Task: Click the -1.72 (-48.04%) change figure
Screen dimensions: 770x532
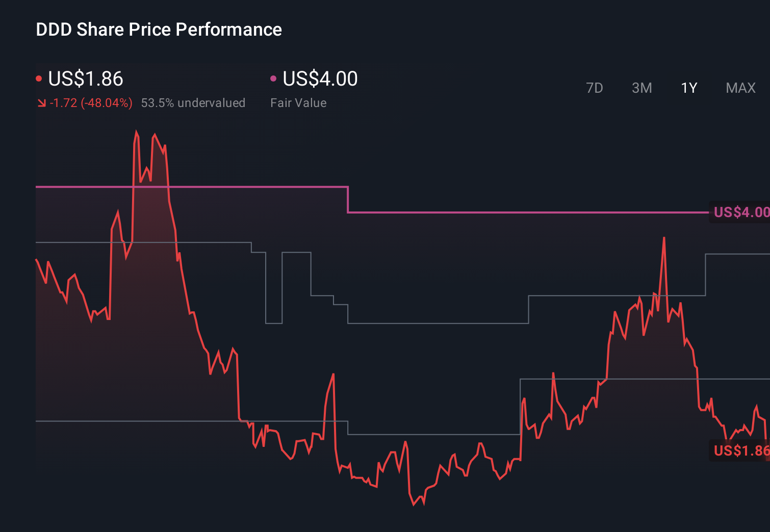Action: 91,102
